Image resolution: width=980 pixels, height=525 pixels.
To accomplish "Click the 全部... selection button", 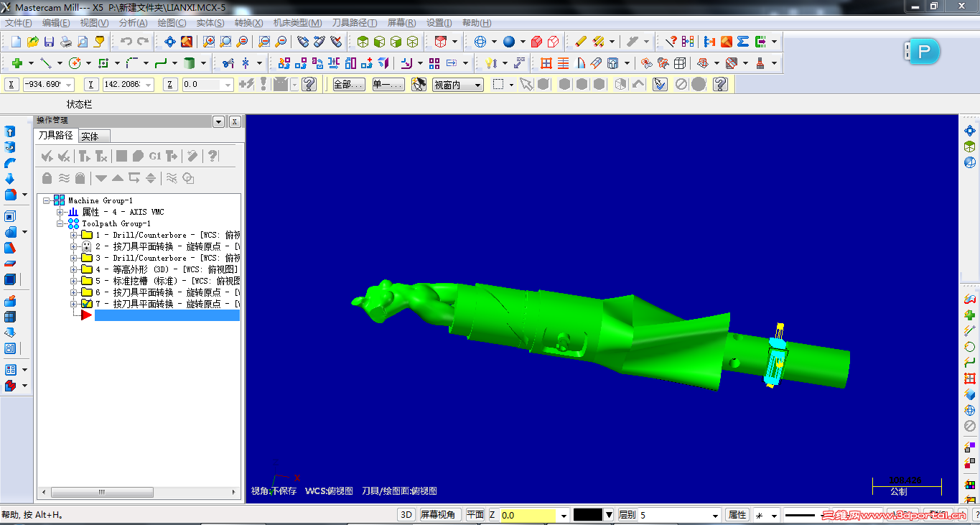I will 349,85.
